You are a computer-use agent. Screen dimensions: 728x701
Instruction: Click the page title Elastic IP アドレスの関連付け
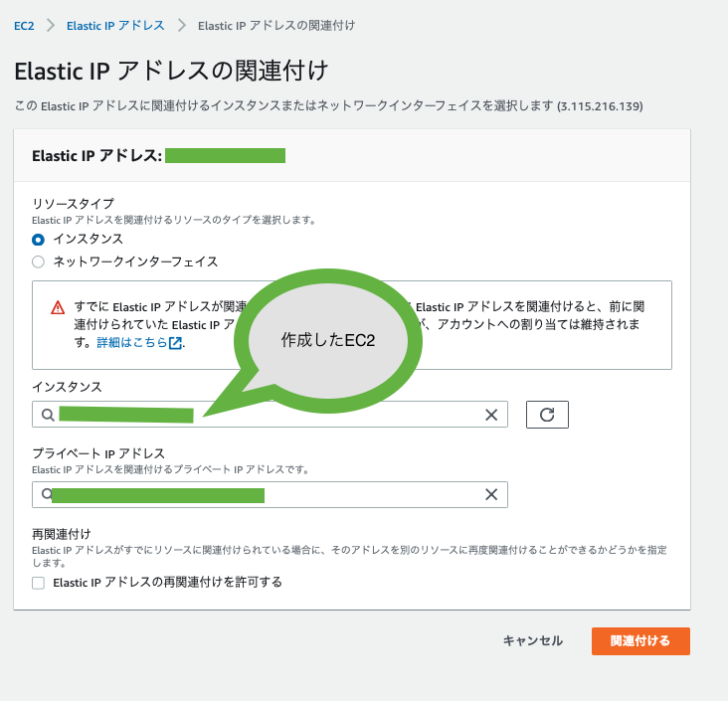coord(171,71)
